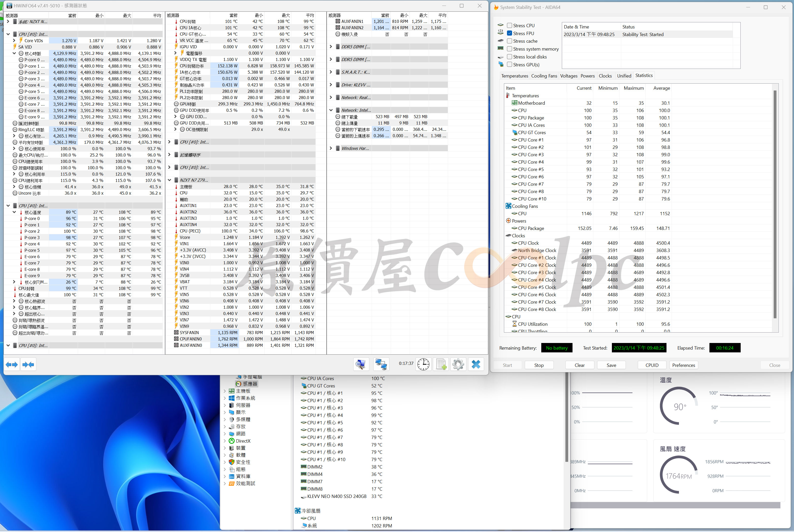Enable the Stress cache checkbox
794x532 pixels.
(x=510, y=41)
